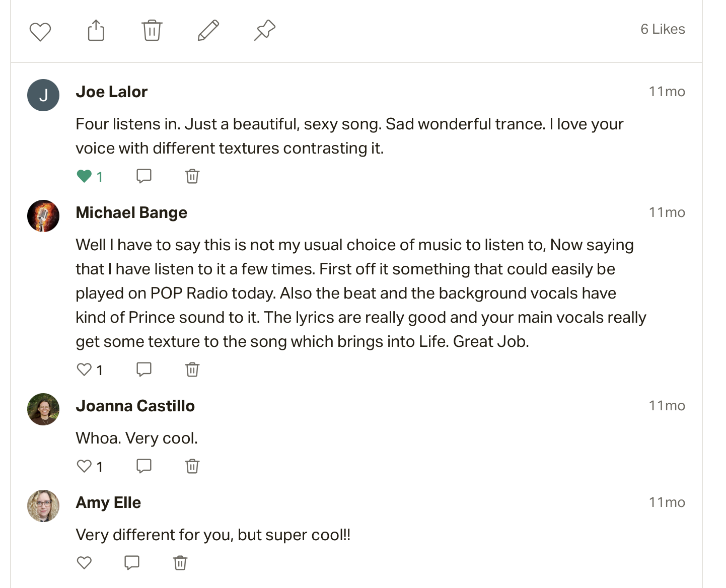This screenshot has height=588, width=726.
Task: Reply to Amy Elle's comment
Action: 132,562
